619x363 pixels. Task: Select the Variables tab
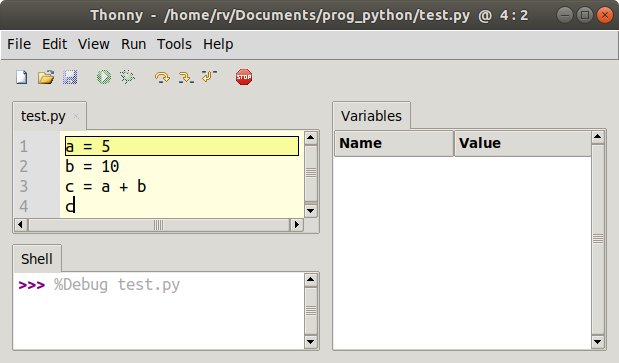(x=371, y=116)
